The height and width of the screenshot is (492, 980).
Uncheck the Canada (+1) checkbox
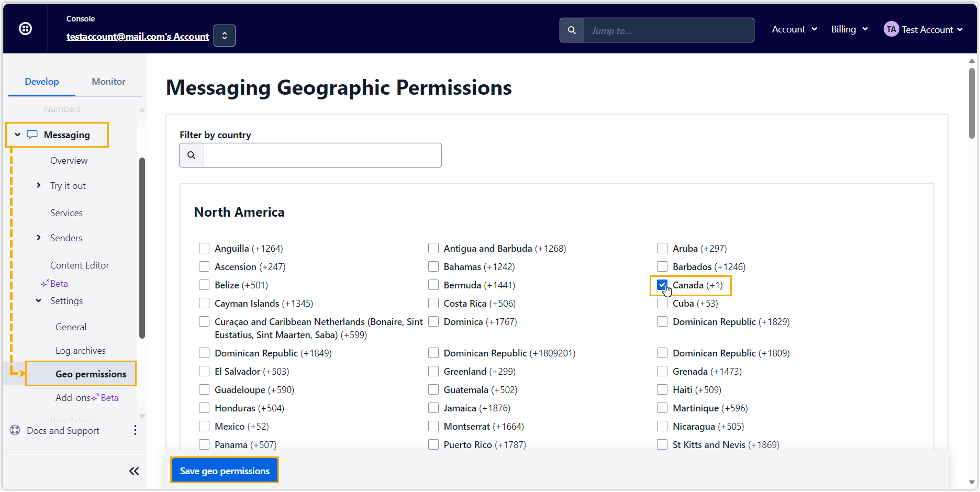tap(662, 285)
